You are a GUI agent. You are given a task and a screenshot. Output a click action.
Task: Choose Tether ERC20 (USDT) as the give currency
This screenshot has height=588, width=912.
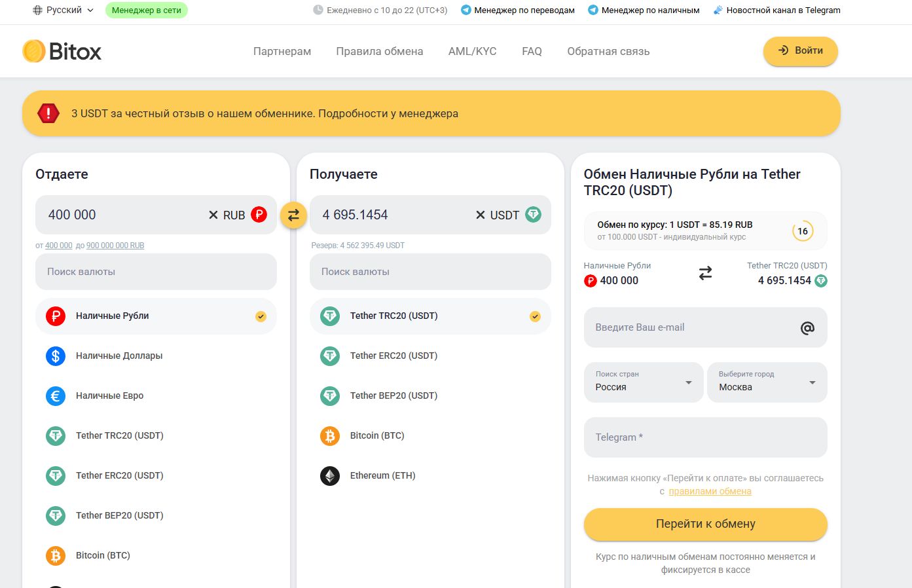point(156,475)
